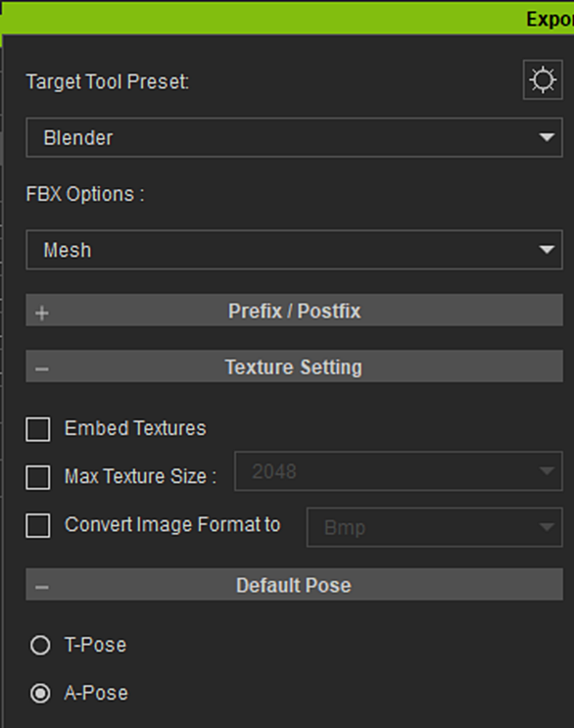Enable the Embed Textures checkbox
The image size is (574, 728).
pos(38,429)
